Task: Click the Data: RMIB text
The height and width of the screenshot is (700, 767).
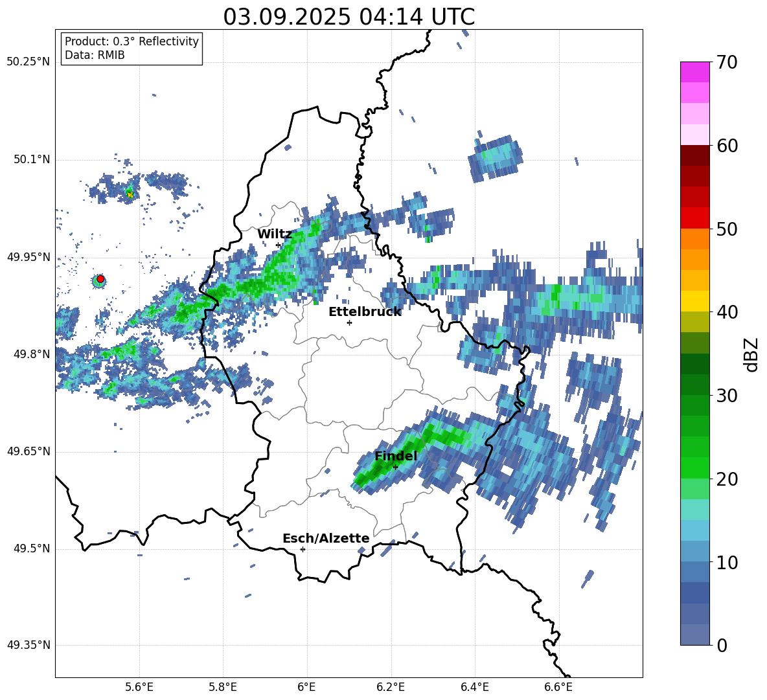Action: click(x=95, y=55)
